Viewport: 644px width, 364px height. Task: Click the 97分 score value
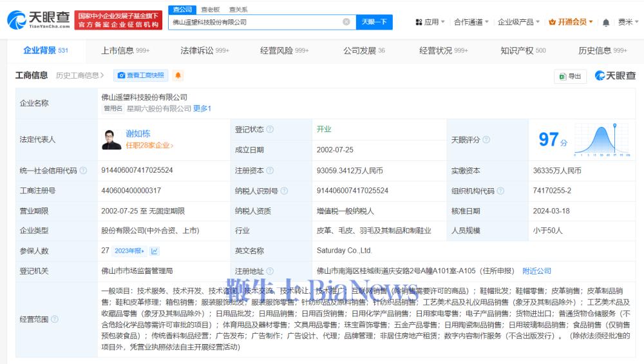553,140
